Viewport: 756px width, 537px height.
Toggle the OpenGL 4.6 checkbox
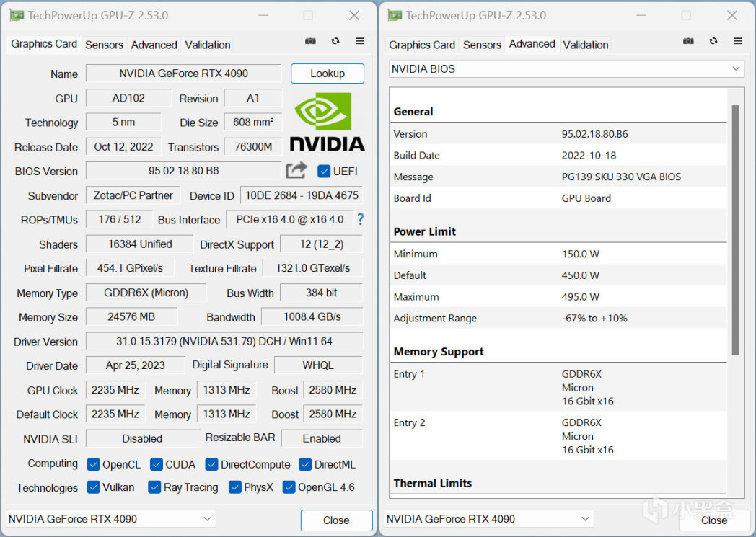(289, 487)
